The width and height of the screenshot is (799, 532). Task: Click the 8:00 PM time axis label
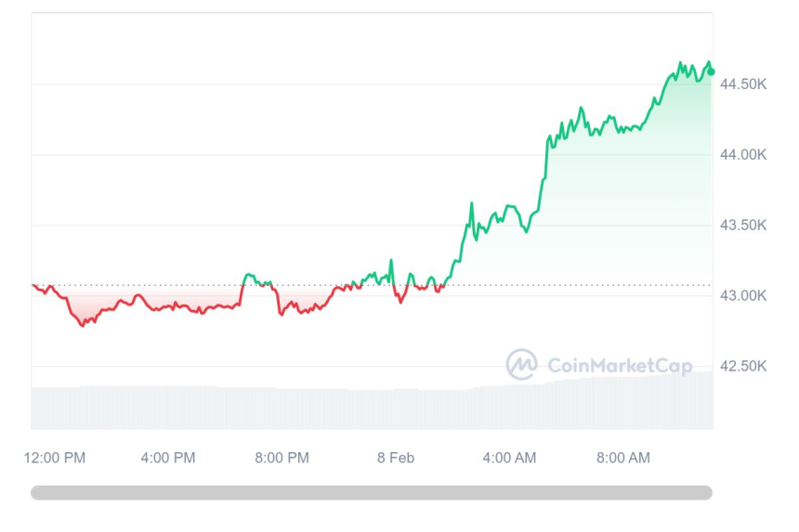click(282, 458)
